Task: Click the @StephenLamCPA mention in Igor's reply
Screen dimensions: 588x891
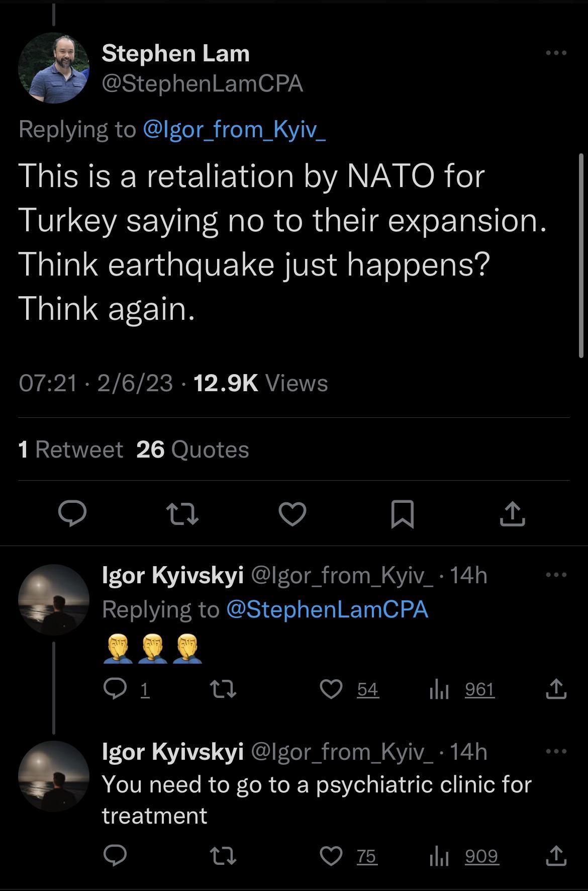Action: click(327, 609)
